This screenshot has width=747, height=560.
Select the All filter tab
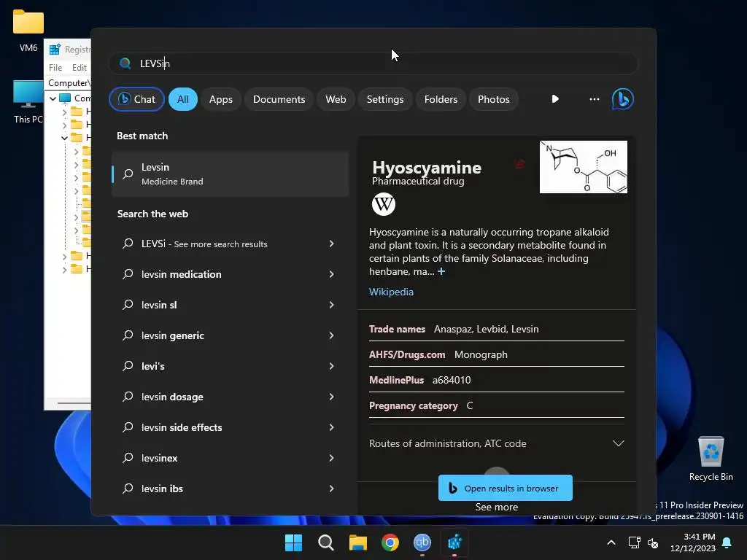tap(183, 99)
